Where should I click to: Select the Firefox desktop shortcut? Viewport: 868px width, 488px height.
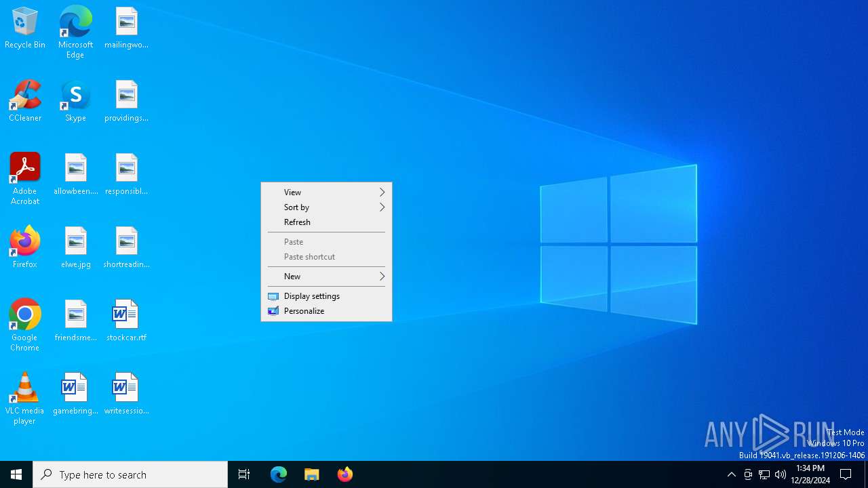pos(25,248)
